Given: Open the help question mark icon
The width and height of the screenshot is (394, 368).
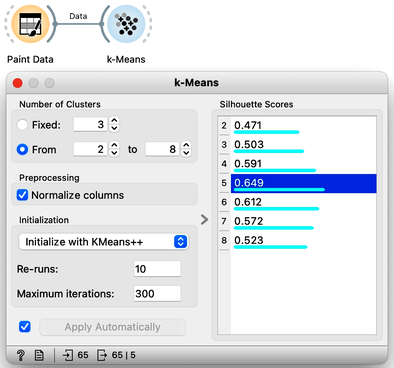Looking at the screenshot, I should click(21, 355).
